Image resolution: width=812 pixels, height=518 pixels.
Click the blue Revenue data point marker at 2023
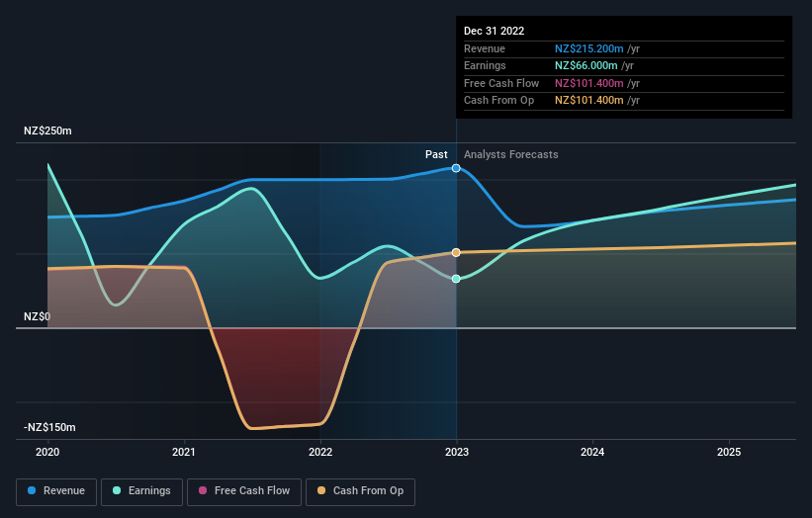coord(456,168)
